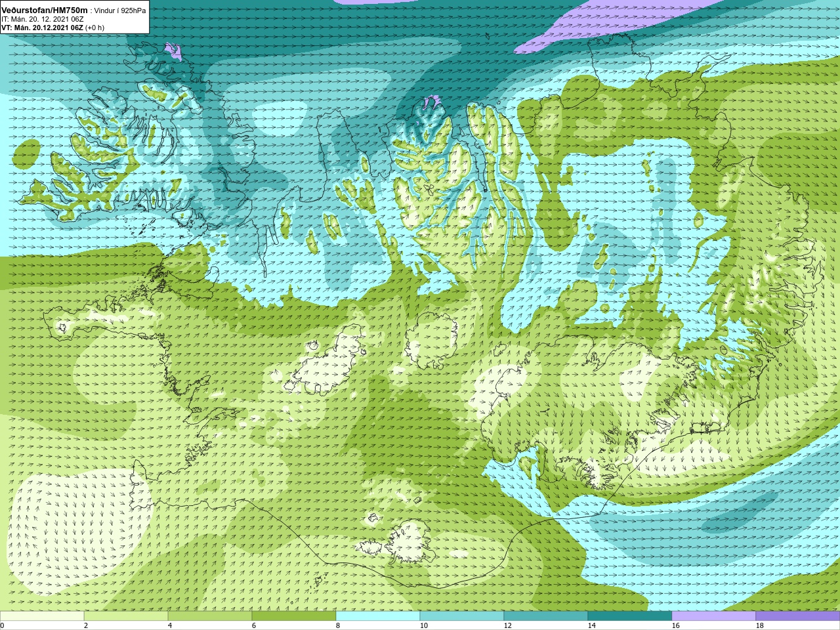Click the 6–8 m/s olive green legend swatch

point(294,616)
